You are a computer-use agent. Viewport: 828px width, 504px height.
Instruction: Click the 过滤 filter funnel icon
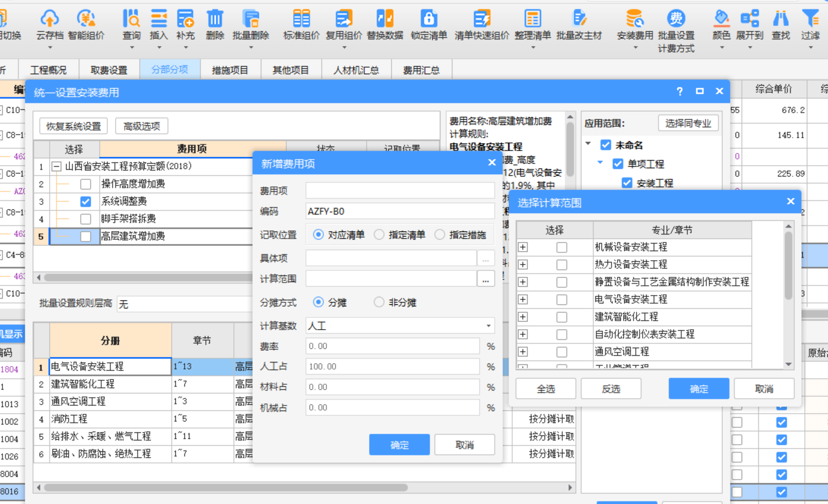810,25
